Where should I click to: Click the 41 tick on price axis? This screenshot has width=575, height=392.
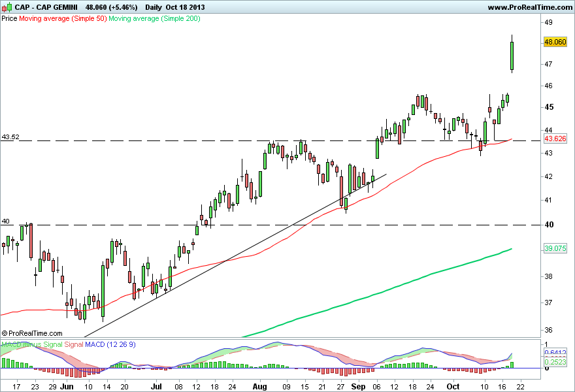pyautogui.click(x=548, y=200)
